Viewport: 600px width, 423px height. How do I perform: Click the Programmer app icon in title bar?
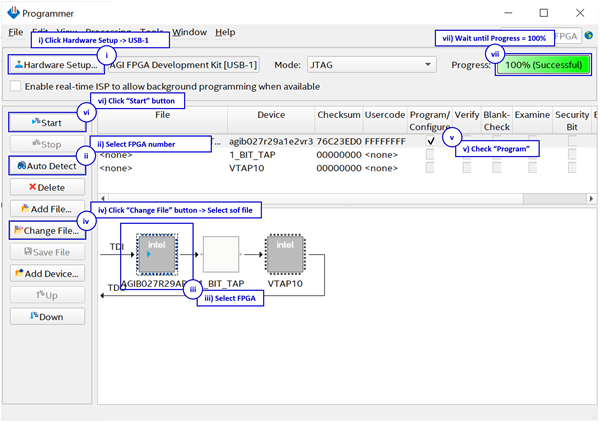click(13, 13)
